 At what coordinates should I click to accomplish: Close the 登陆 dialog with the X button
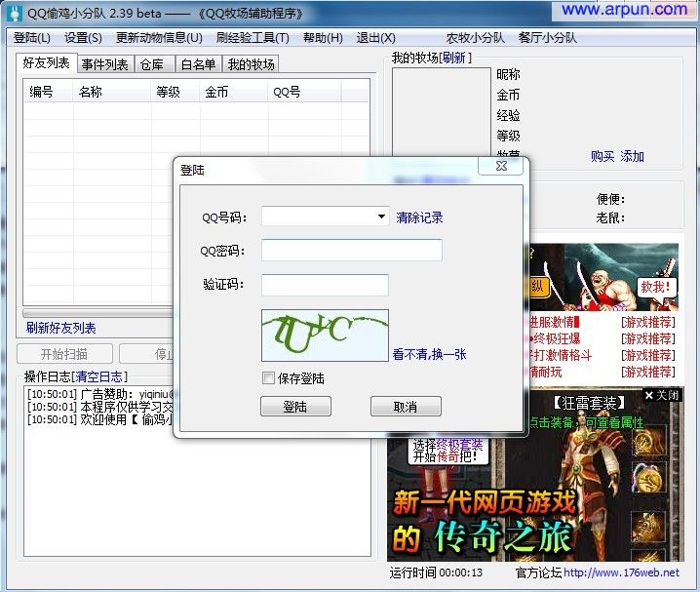click(501, 166)
